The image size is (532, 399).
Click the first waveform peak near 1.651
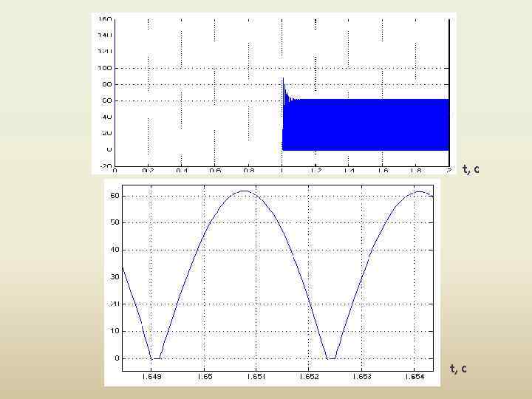[245, 191]
